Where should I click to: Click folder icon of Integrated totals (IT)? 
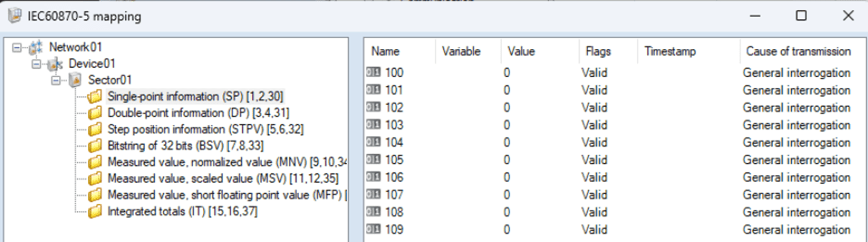click(x=95, y=211)
